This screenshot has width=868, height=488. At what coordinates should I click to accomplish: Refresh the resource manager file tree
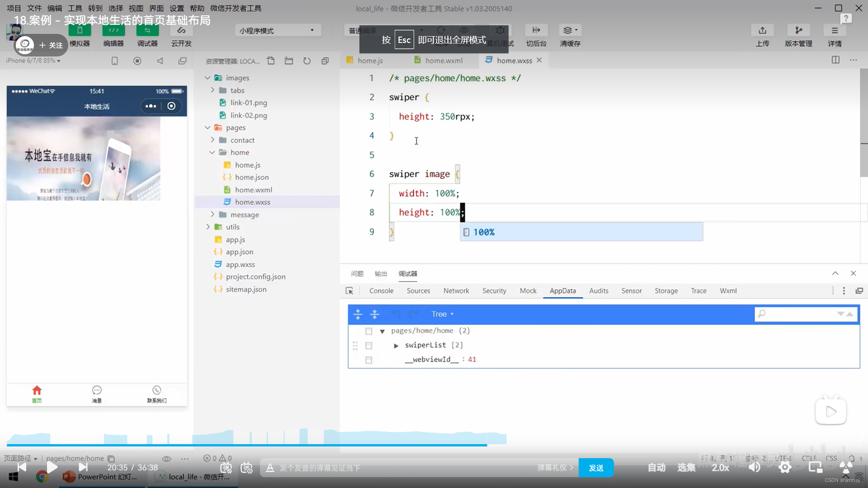point(307,61)
